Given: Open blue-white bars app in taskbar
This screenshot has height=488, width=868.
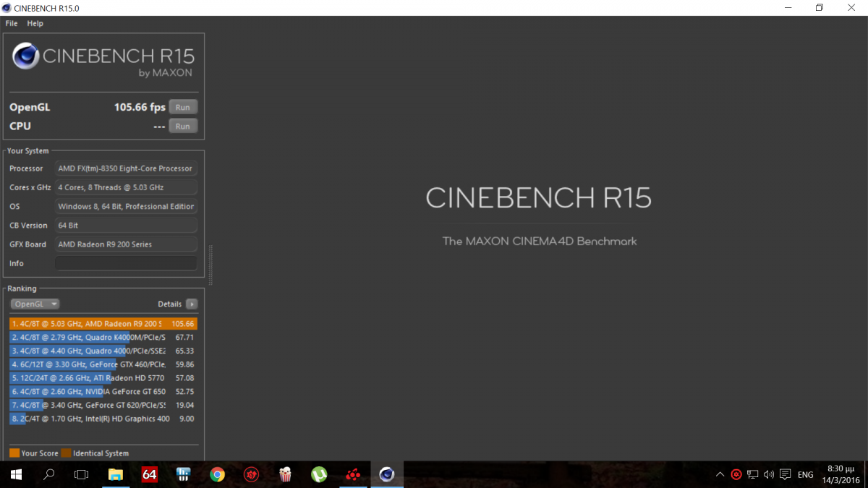Looking at the screenshot, I should tap(184, 475).
